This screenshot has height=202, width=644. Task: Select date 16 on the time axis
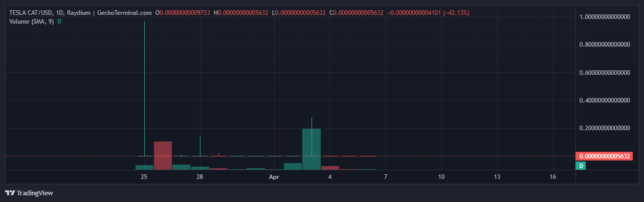point(553,177)
